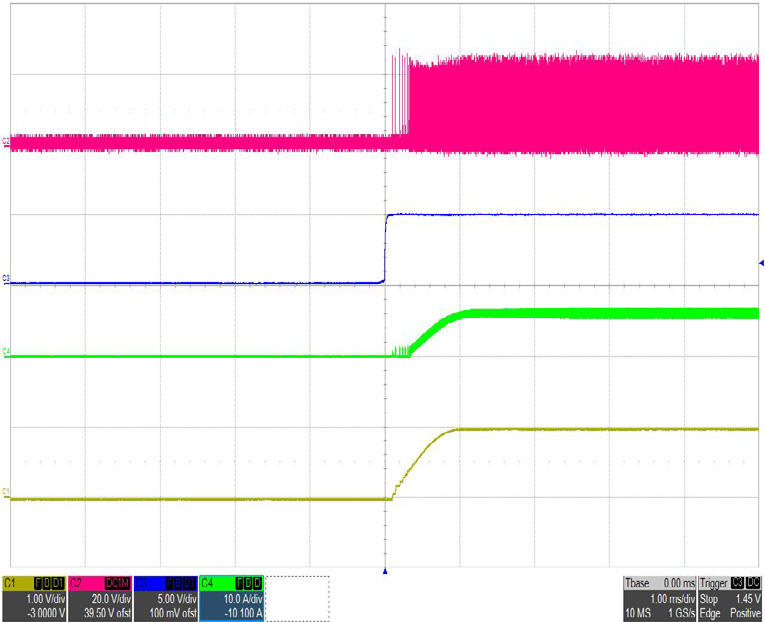The image size is (765, 622).
Task: Click the C2 coupling badge in descriptor
Action: [115, 581]
